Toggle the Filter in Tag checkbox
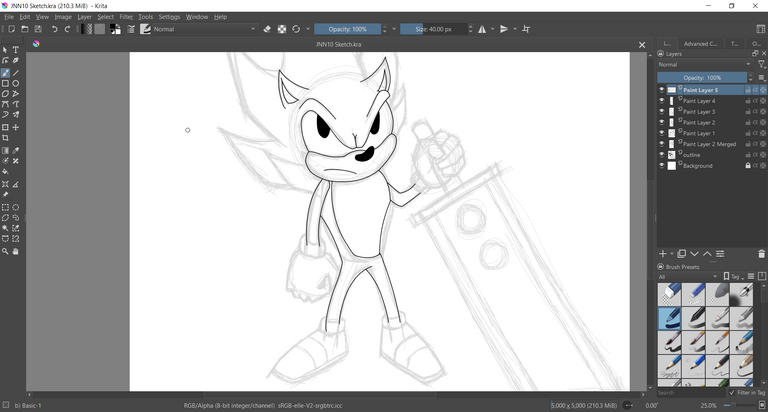 pyautogui.click(x=732, y=393)
